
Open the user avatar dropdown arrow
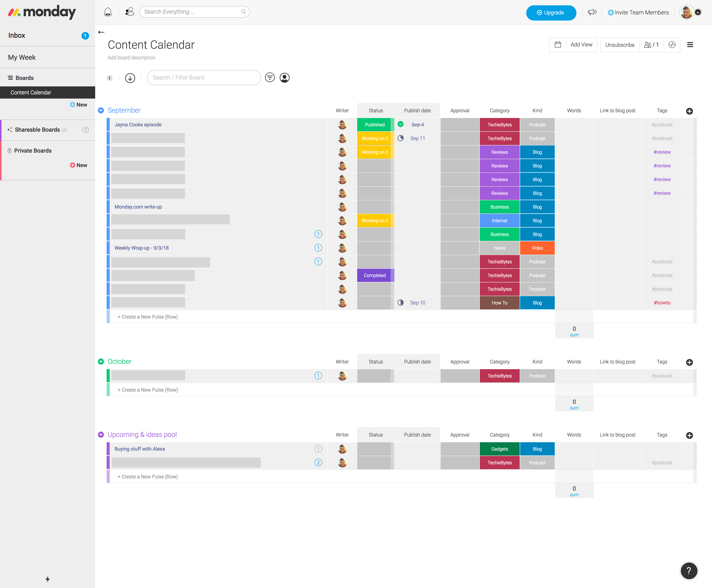(698, 13)
